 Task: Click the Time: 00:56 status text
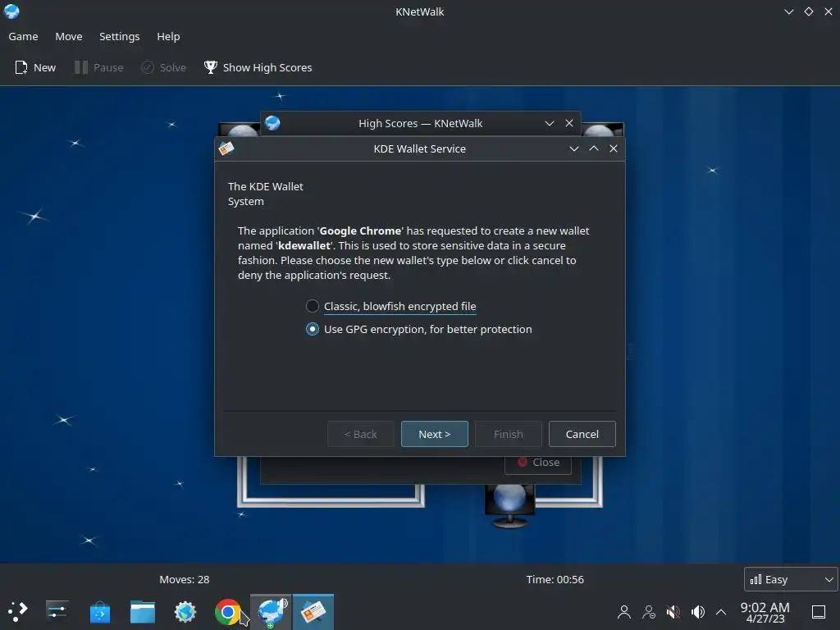(555, 579)
